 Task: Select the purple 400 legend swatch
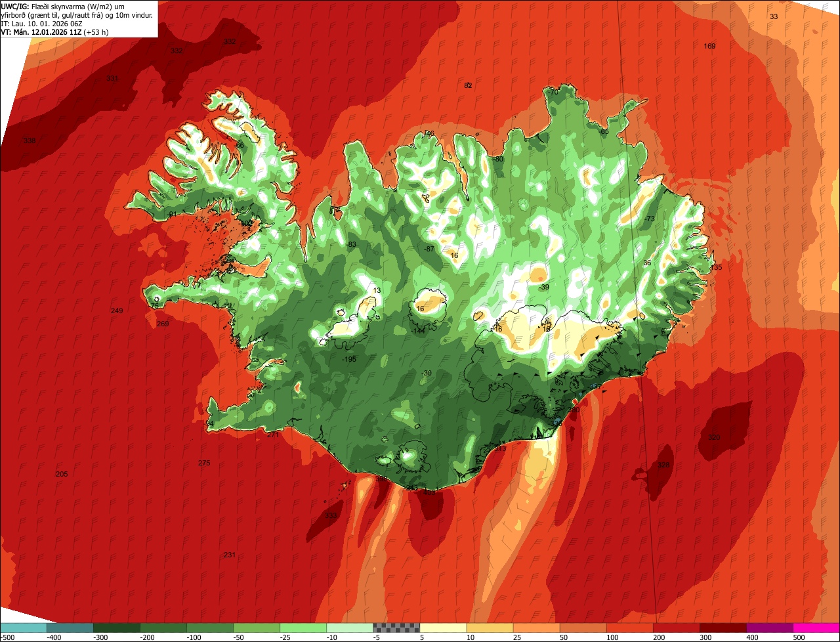tap(770, 628)
